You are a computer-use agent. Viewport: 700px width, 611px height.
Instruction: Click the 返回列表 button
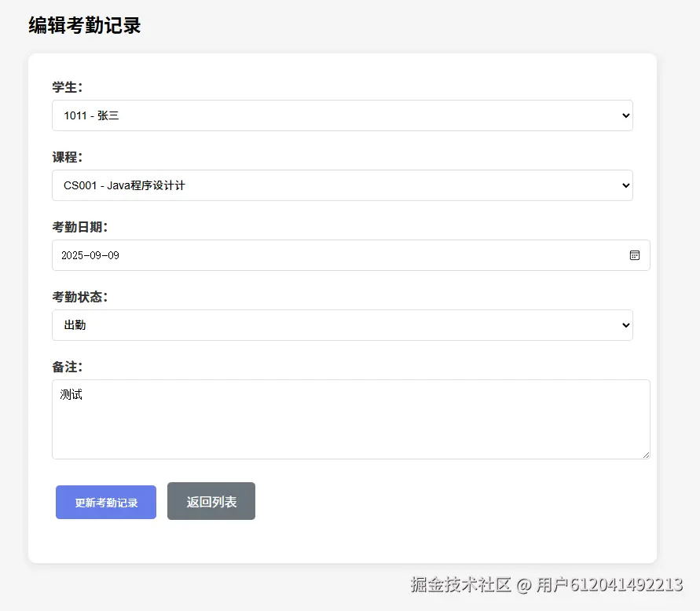211,501
